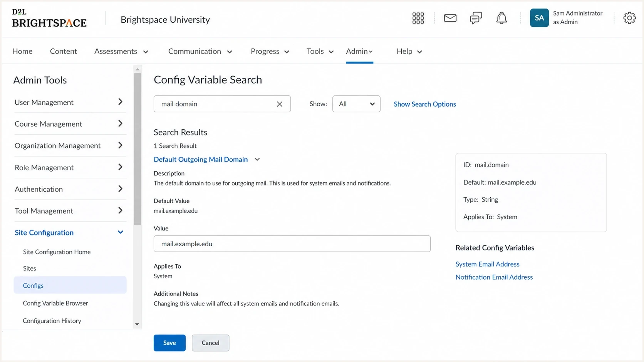
Task: Open the Config Variable Browser
Action: [55, 303]
